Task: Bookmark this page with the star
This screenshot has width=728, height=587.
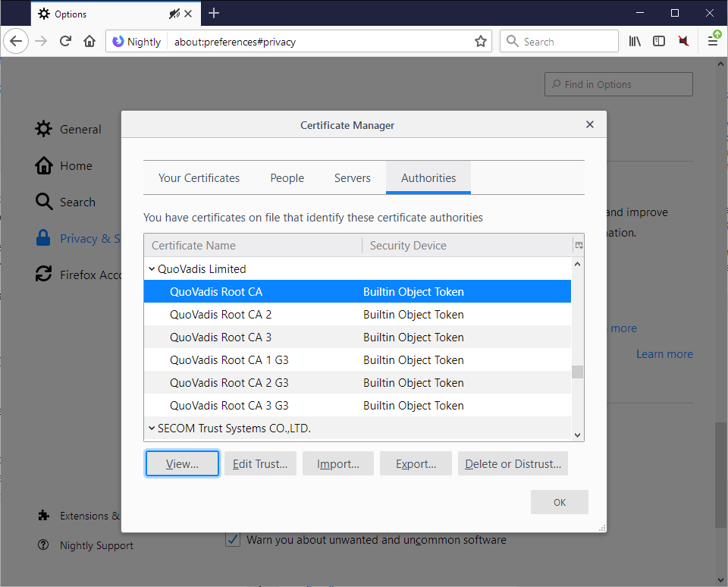Action: [481, 41]
